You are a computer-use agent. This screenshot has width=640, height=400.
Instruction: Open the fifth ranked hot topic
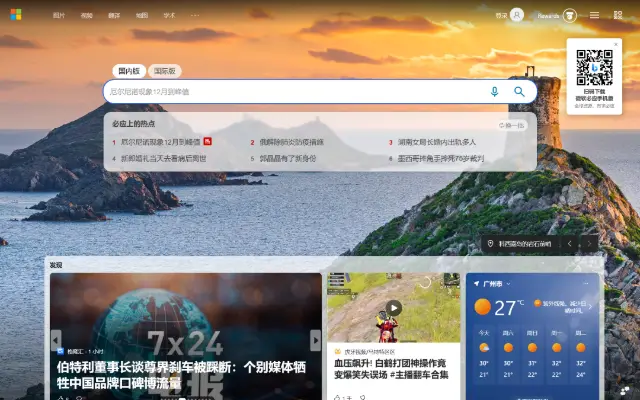288,158
